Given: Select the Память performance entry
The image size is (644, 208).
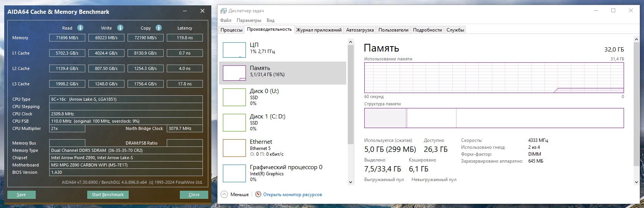Looking at the screenshot, I should click(x=282, y=73).
